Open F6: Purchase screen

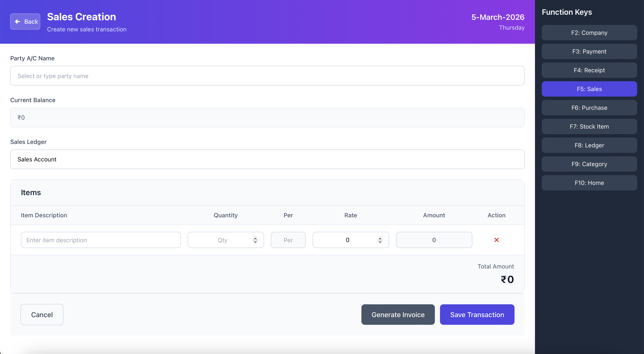click(589, 108)
